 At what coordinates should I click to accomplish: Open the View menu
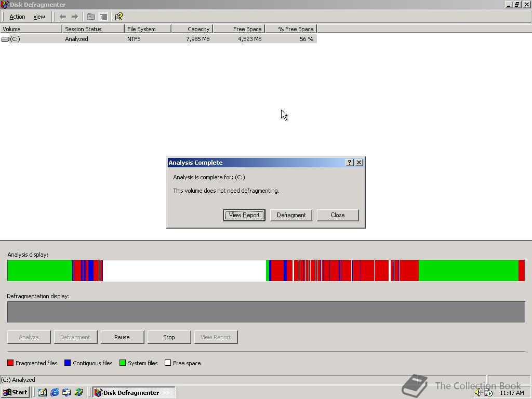click(39, 17)
